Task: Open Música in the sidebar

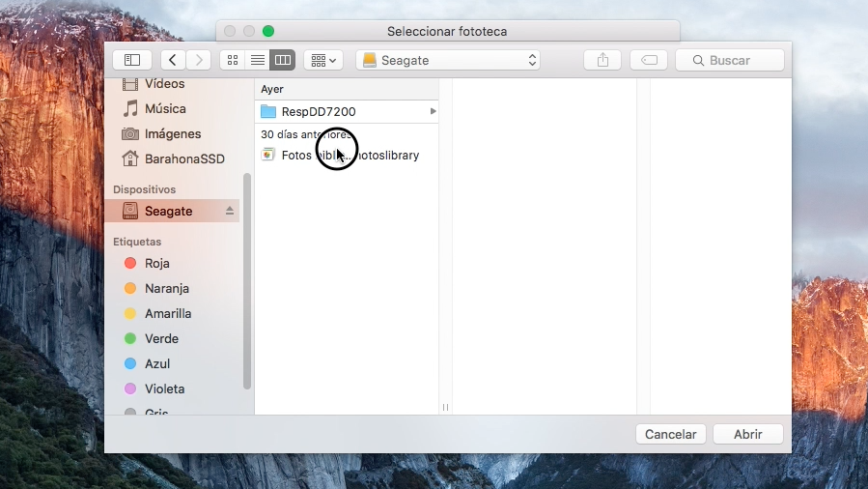Action: pyautogui.click(x=165, y=108)
